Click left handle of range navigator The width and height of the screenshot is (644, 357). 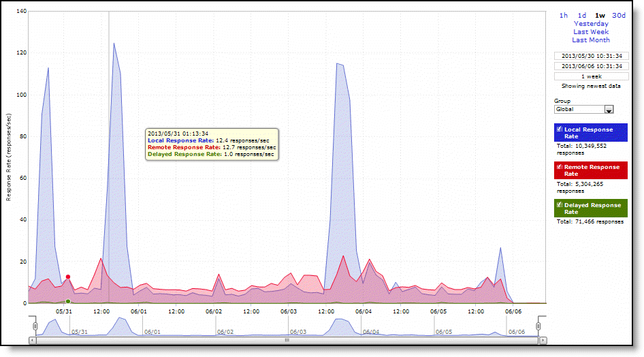pos(35,326)
